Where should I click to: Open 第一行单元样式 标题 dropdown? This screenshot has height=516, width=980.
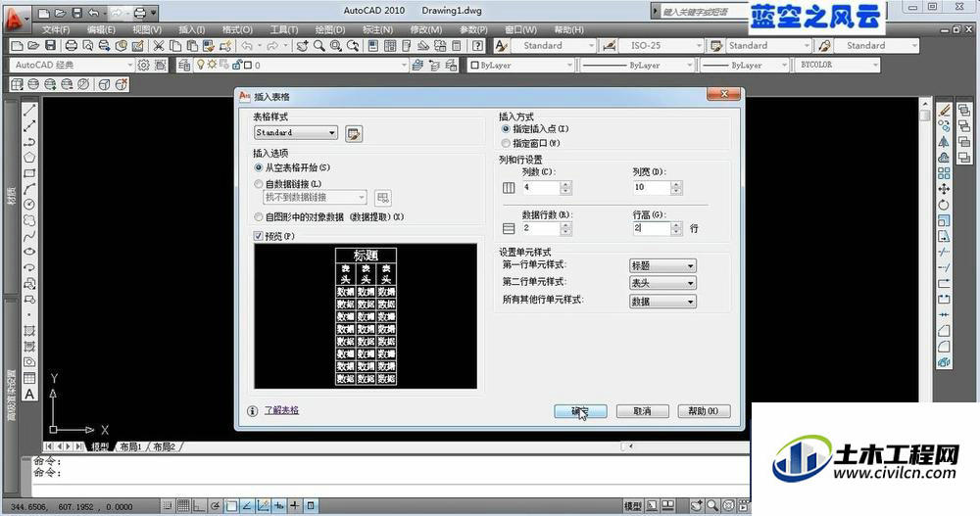(x=662, y=265)
